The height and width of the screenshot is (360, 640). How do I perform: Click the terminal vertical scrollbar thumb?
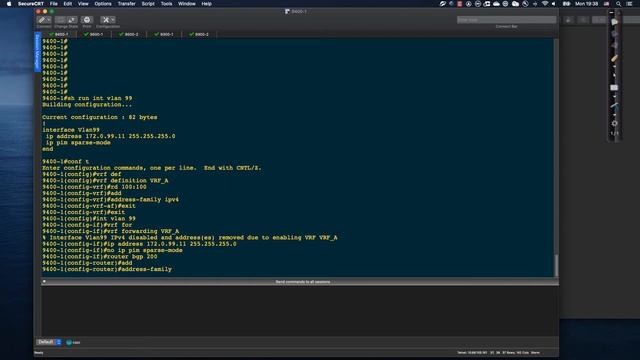[x=556, y=265]
